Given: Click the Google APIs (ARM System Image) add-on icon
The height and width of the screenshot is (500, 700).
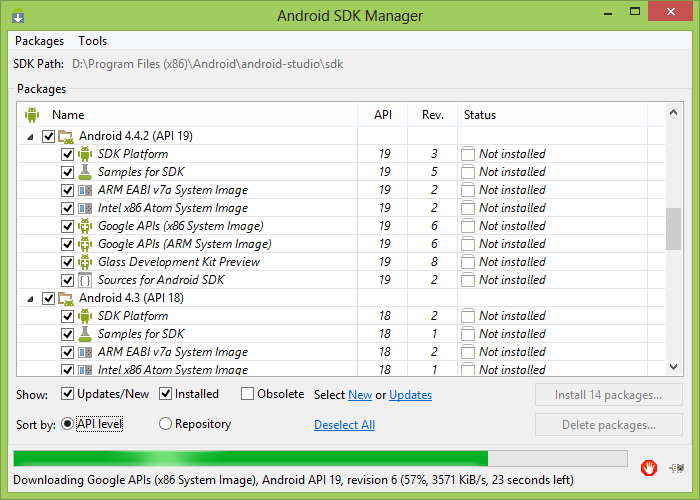Looking at the screenshot, I should [85, 244].
